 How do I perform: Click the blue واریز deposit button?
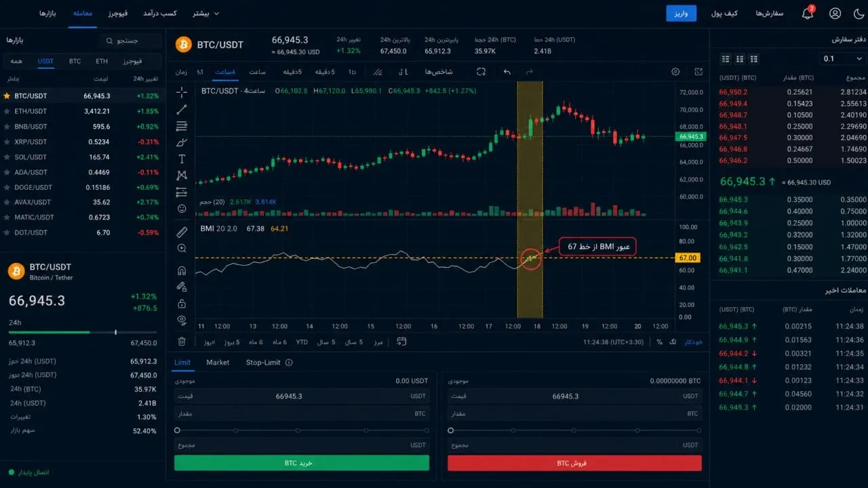(681, 14)
